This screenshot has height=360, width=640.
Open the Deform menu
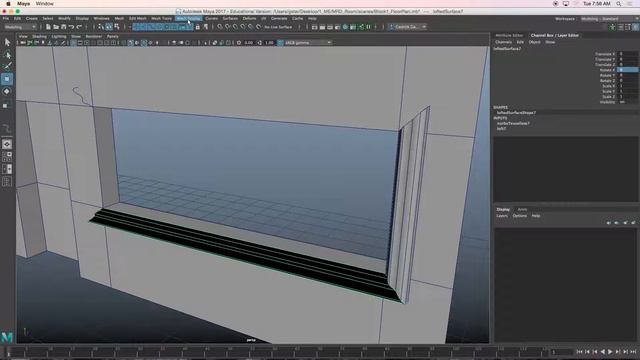coord(249,18)
